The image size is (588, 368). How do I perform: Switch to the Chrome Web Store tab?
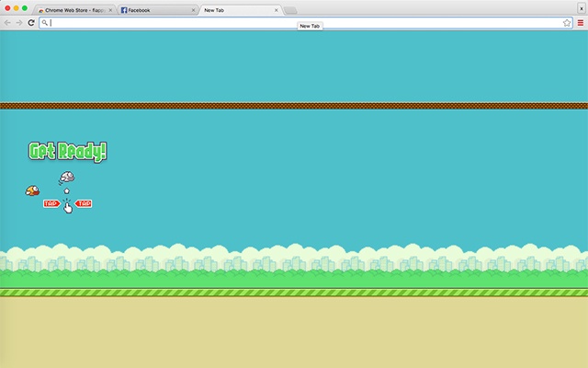click(73, 10)
